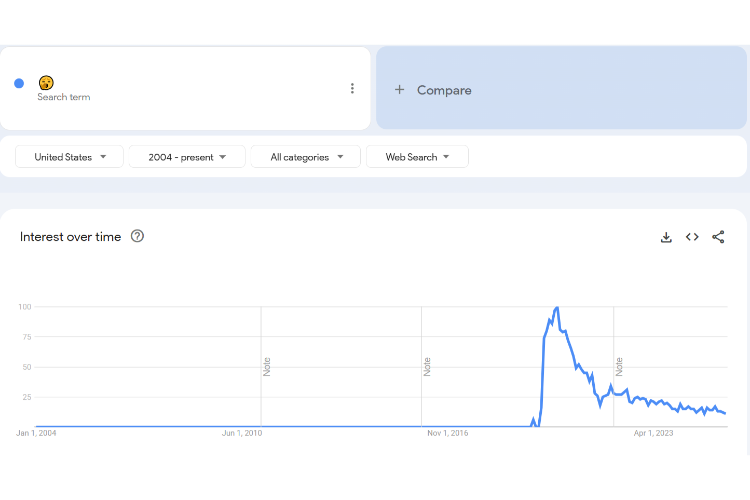Image resolution: width=750 pixels, height=500 pixels.
Task: Click the Compare label to add a term
Action: click(444, 90)
